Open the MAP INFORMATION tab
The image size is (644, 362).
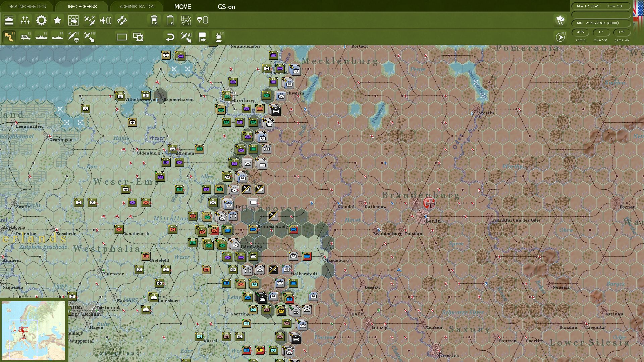point(27,6)
